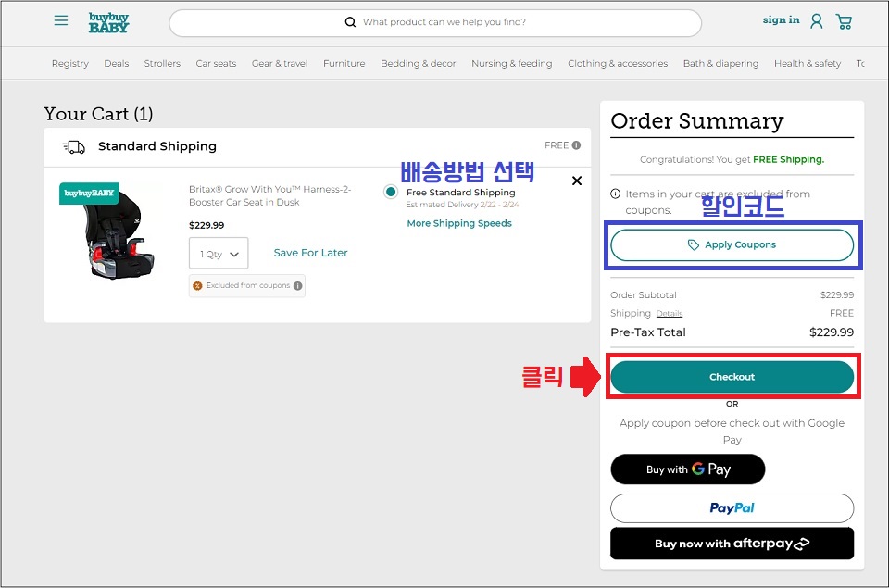
Task: Click Save For Later link
Action: [x=311, y=253]
